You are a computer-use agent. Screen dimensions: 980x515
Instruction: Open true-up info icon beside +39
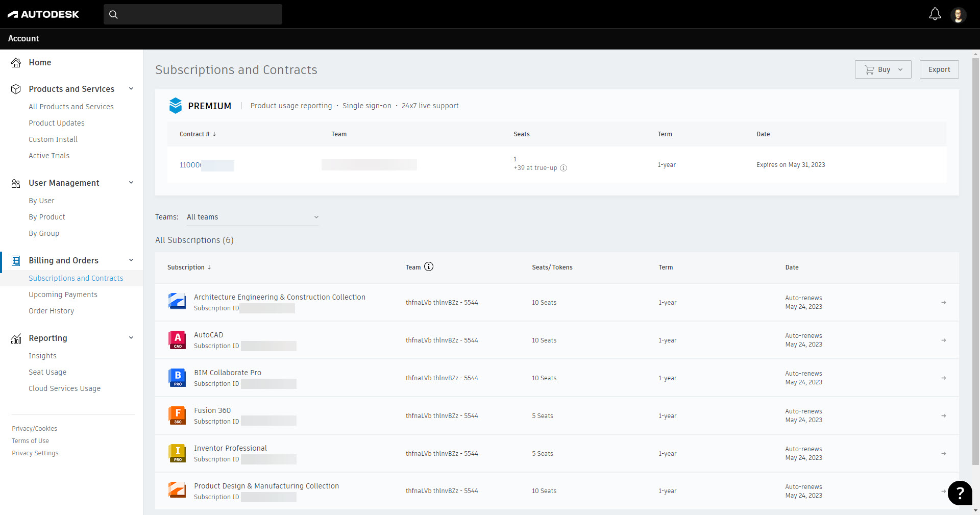coord(563,168)
